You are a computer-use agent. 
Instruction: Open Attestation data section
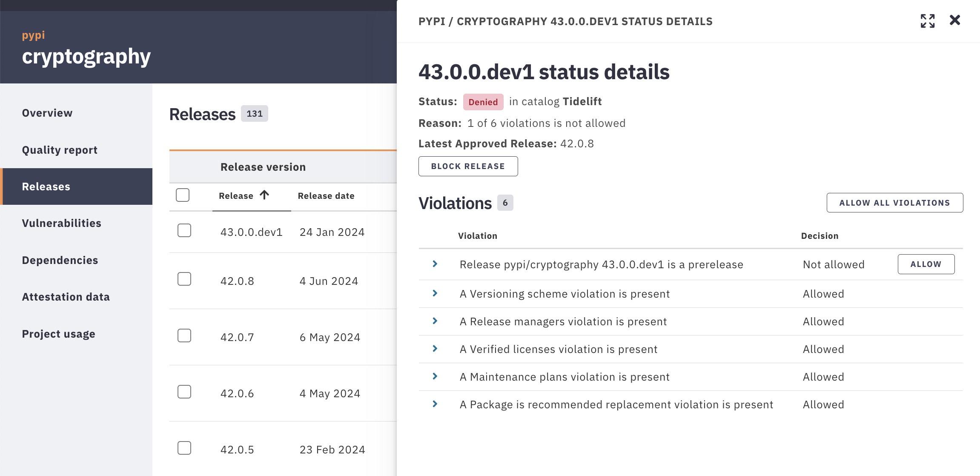click(76, 297)
